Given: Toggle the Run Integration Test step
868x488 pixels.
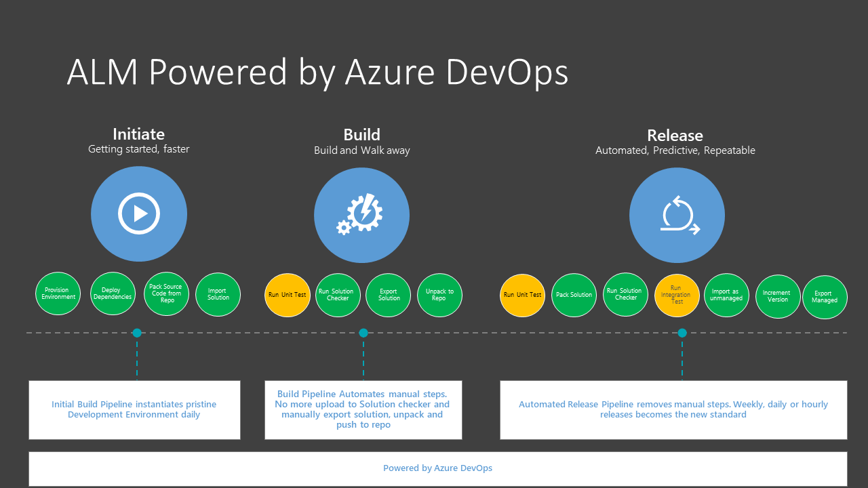Looking at the screenshot, I should (677, 296).
